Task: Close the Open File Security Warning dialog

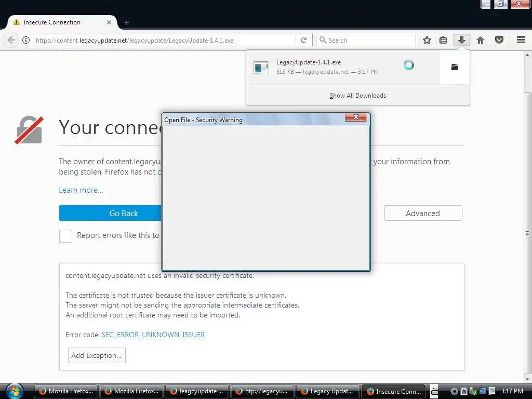Action: click(x=356, y=117)
